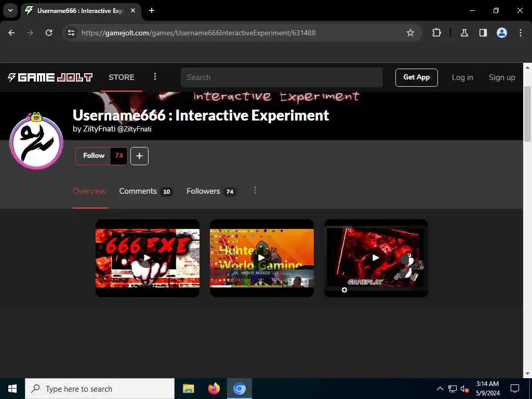Click the gamejolt.com URL in address bar
Image resolution: width=532 pixels, height=399 pixels.
[198, 33]
